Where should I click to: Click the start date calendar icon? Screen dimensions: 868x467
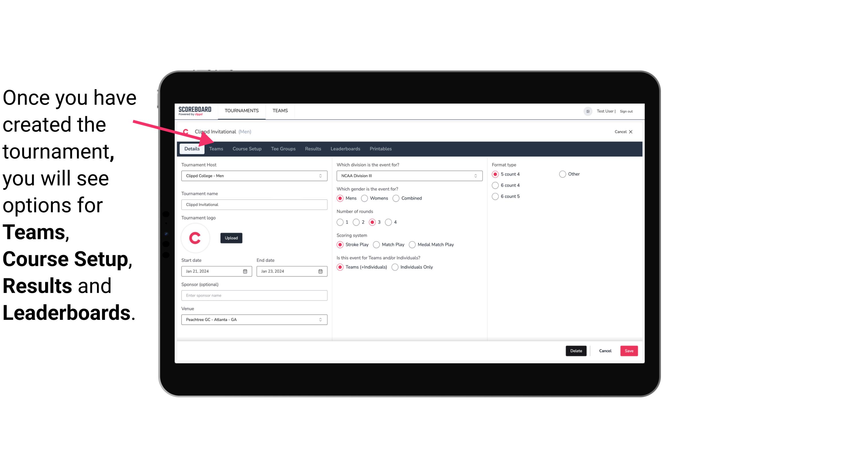(246, 271)
